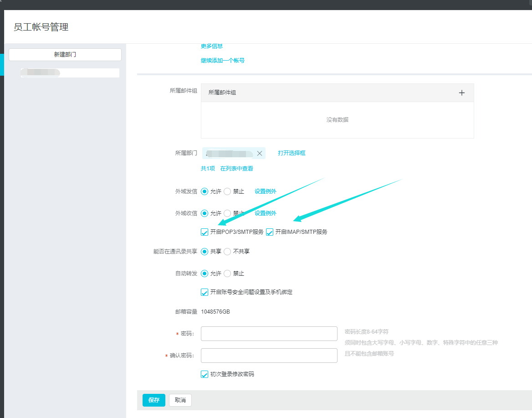Viewport: 532px width, 418px height.
Task: Click the 密码 input field
Action: 269,334
